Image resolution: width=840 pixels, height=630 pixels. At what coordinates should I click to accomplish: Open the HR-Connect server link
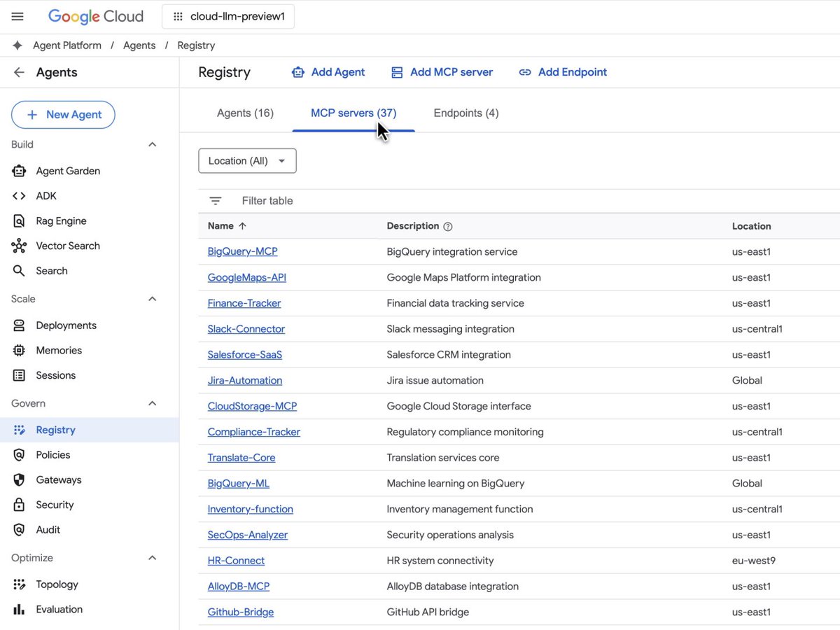click(236, 561)
